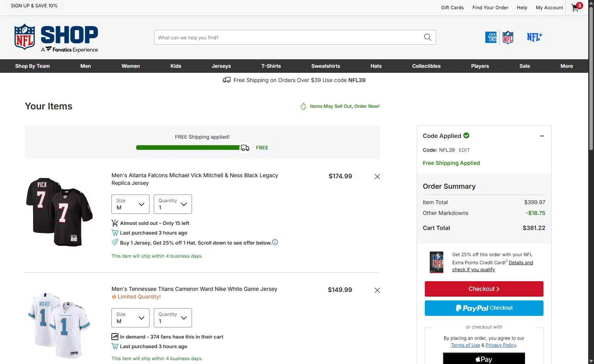Click the -$18.75 markdown amount
The width and height of the screenshot is (594, 364).
[535, 213]
